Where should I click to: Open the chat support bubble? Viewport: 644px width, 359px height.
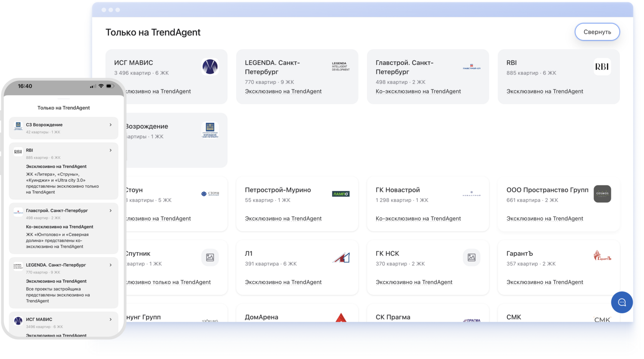[x=622, y=302]
